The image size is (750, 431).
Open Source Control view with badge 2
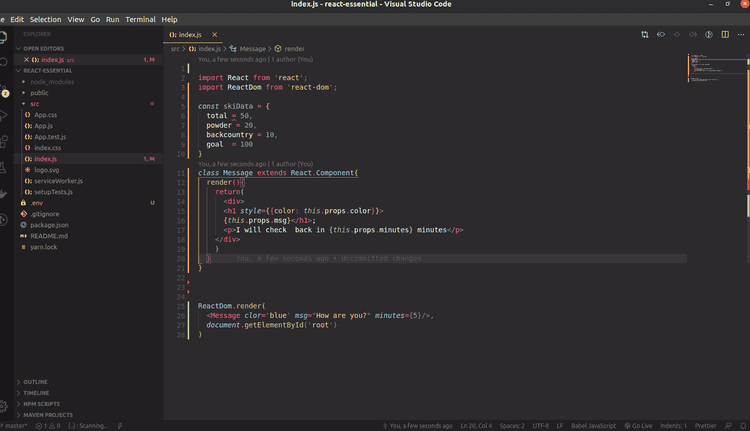[x=3, y=91]
